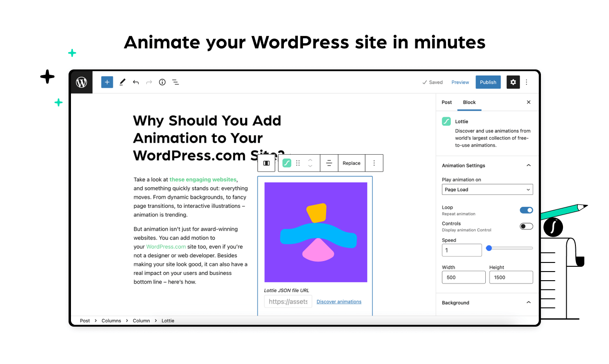609x364 pixels.
Task: Undo the last change
Action: tap(136, 82)
